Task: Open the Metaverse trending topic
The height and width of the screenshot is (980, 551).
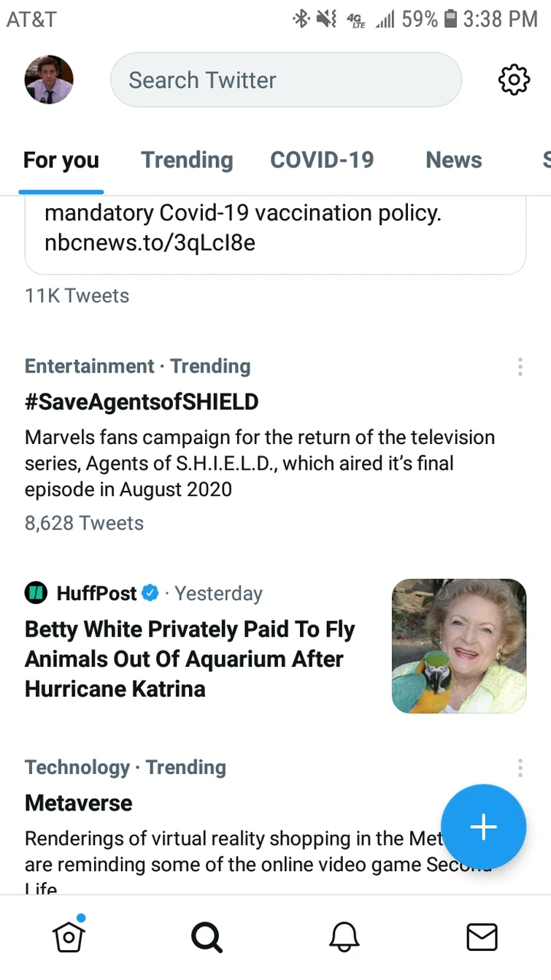Action: point(79,803)
